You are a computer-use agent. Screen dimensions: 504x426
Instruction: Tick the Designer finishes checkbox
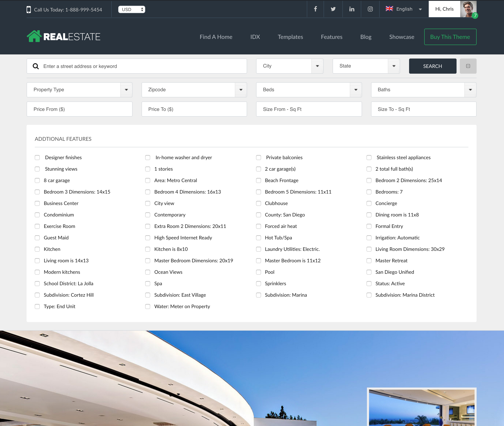[x=37, y=158]
